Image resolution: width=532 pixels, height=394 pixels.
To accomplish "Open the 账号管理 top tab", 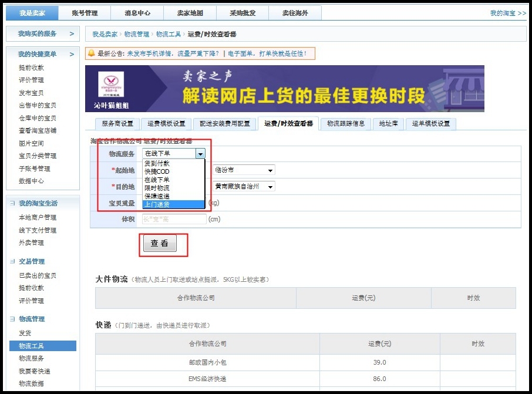I will tap(85, 13).
